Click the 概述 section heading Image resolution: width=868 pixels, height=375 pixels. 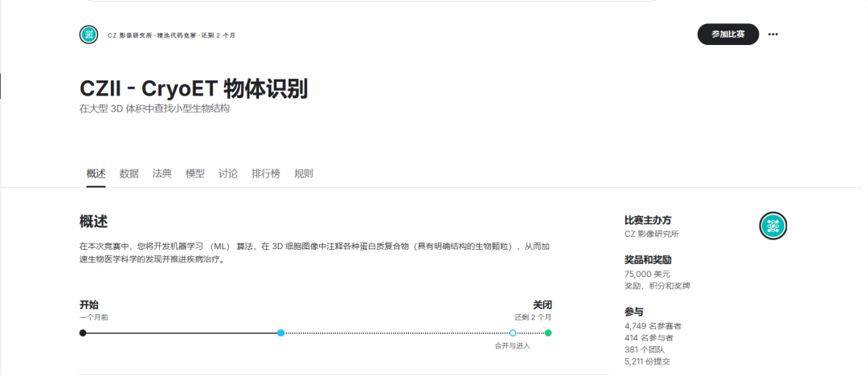tap(93, 222)
